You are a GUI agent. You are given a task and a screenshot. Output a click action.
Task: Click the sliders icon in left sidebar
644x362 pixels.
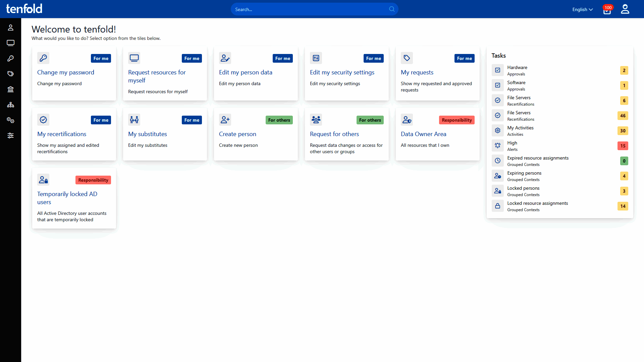click(10, 135)
